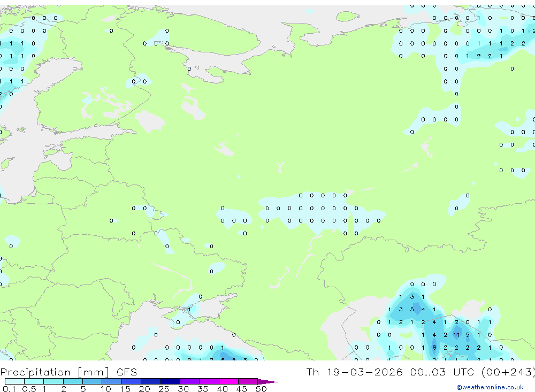The width and height of the screenshot is (535, 392).
Task: Click the '0.1' legend scale label
Action: coord(9,389)
